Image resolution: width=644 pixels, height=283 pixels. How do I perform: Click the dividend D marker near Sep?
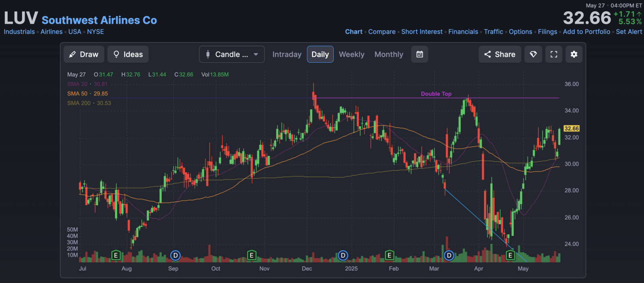coord(175,255)
